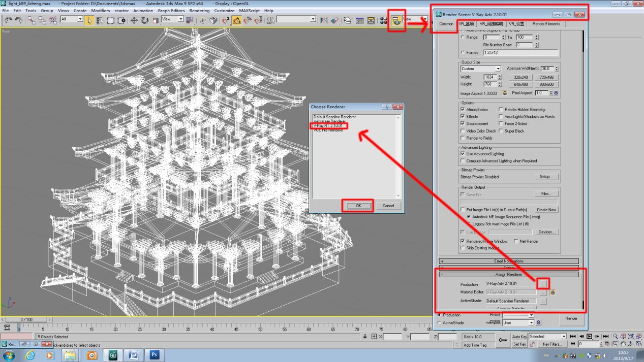This screenshot has width=644, height=362.
Task: Collapse the Assign Renderer rollout
Action: pyautogui.click(x=509, y=274)
